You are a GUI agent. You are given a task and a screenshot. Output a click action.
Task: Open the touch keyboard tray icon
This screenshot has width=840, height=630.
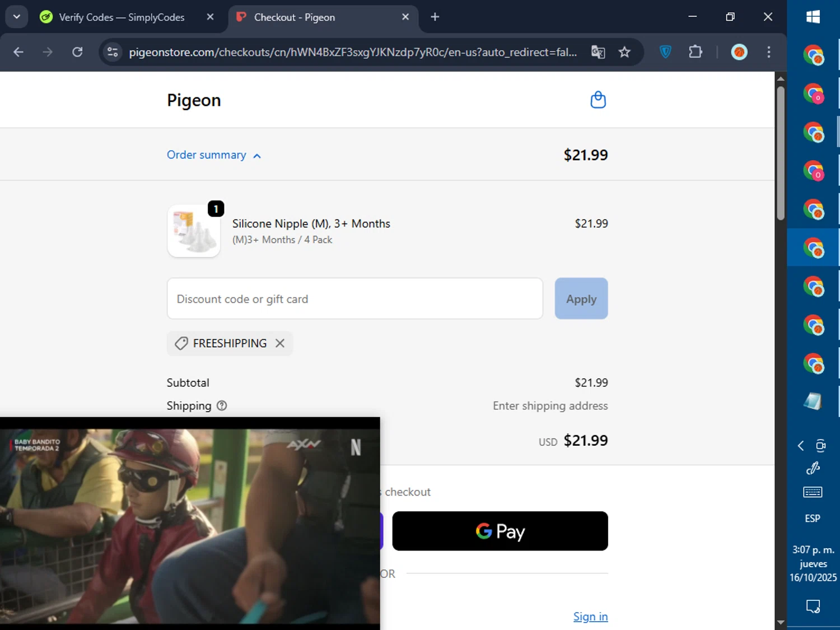813,492
